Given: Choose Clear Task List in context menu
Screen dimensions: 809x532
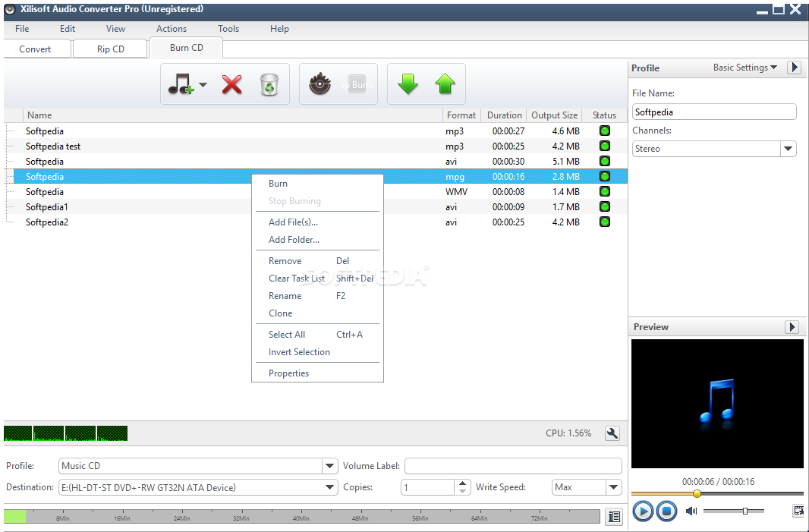Looking at the screenshot, I should [x=318, y=279].
